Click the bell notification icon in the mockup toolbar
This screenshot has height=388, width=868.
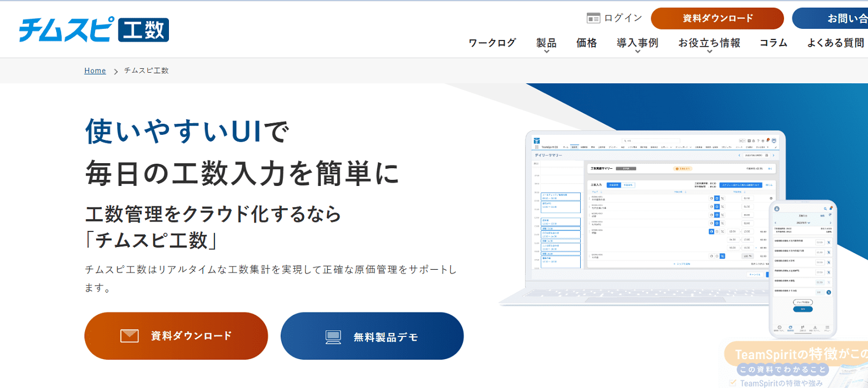[x=768, y=140]
